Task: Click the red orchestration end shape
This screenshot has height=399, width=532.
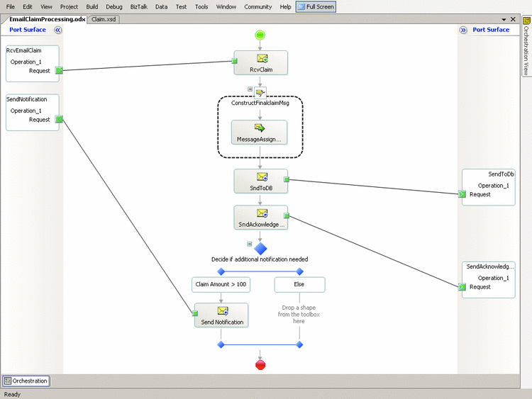Action: point(260,365)
